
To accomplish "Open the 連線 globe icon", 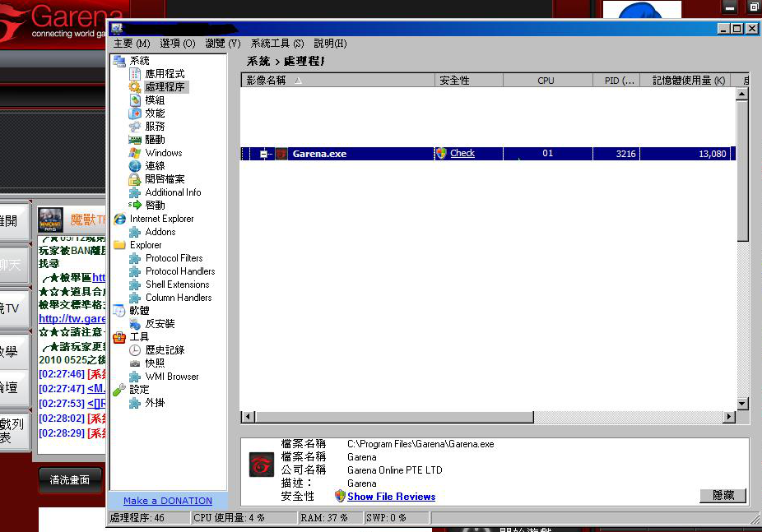I will pyautogui.click(x=135, y=166).
